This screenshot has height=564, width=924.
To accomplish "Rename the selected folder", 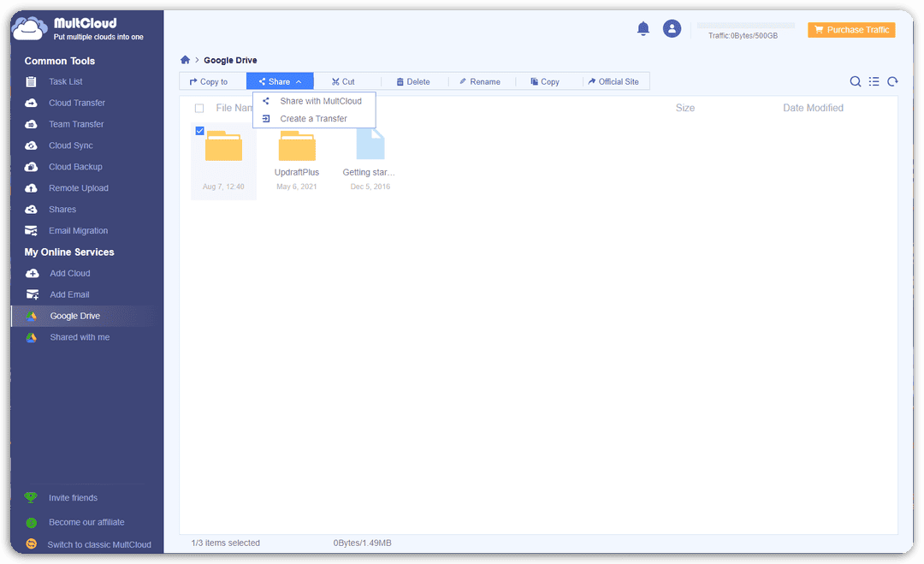I will pos(480,81).
